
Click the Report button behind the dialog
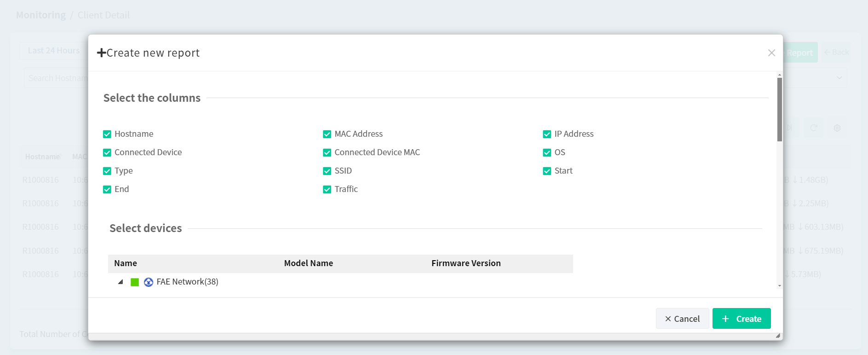click(800, 52)
